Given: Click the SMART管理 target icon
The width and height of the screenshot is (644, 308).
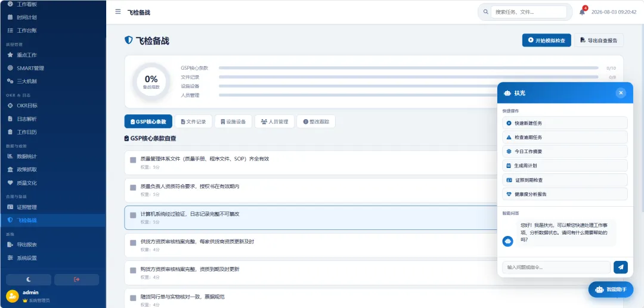Looking at the screenshot, I should coord(10,68).
